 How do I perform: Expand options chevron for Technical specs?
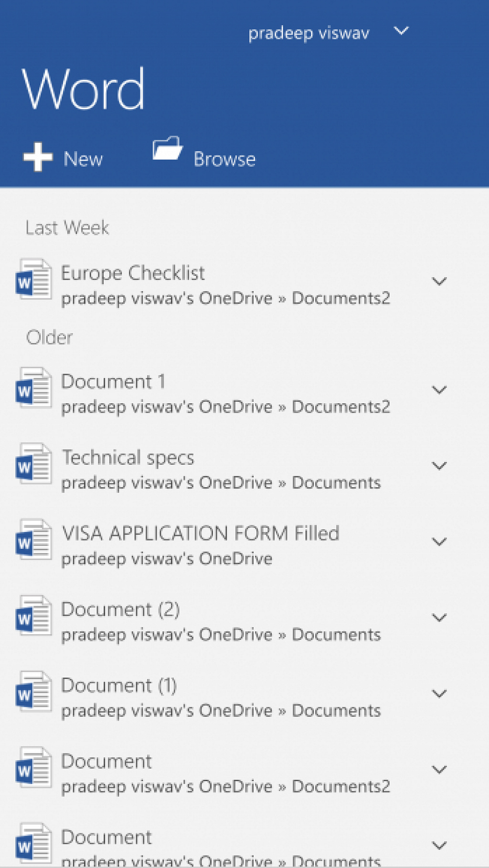439,465
